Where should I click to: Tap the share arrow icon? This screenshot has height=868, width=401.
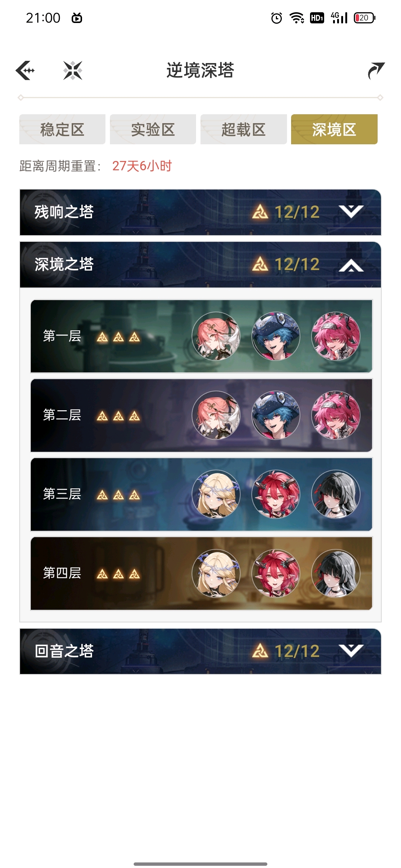(x=376, y=70)
